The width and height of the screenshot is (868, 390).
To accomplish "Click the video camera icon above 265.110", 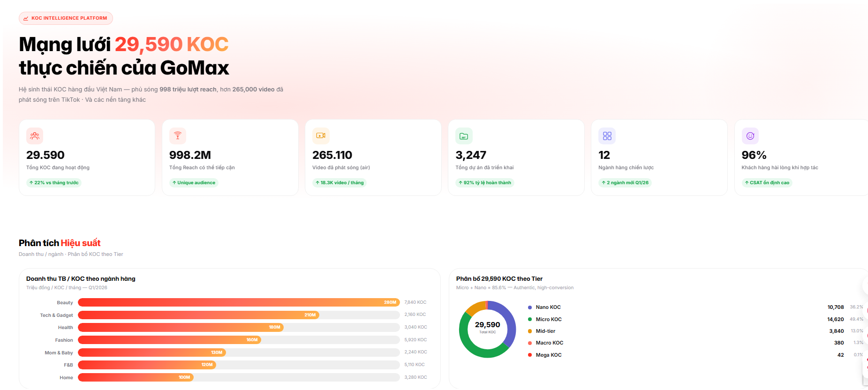I will tap(321, 136).
